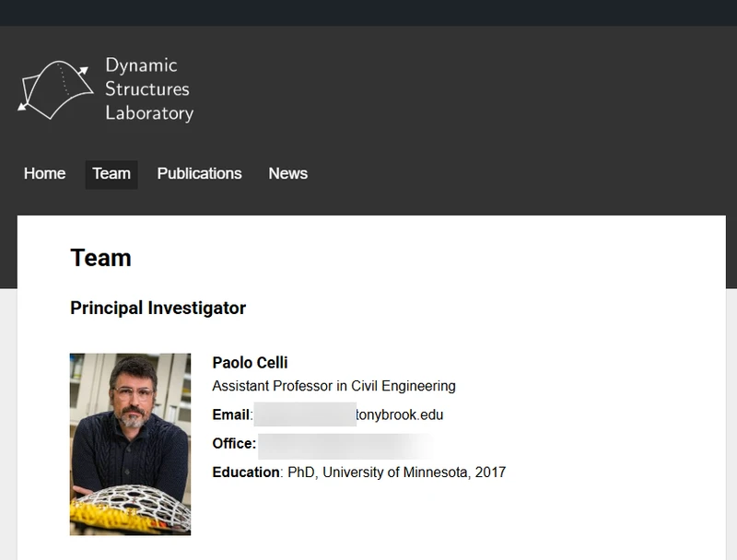
Task: Click the Dynamic Structures Laboratory logo icon
Action: coord(55,89)
